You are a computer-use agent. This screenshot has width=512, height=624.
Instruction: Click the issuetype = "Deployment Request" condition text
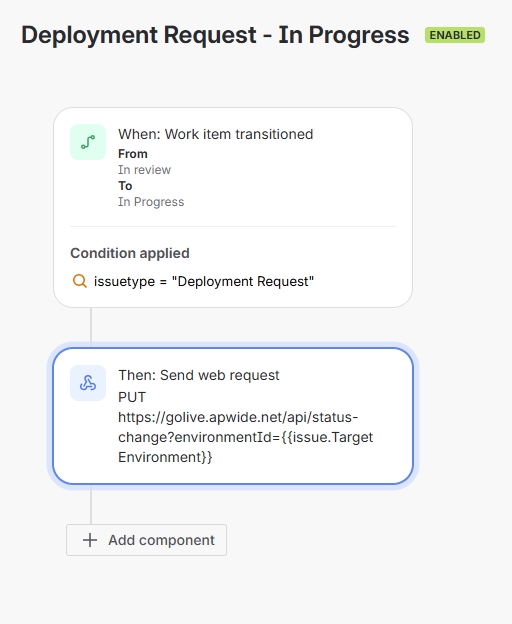[x=204, y=281]
